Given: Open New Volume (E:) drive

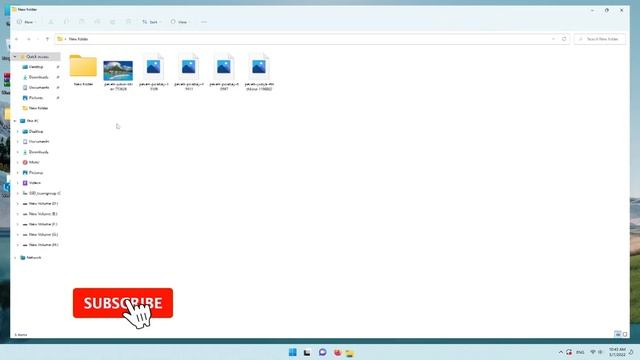Looking at the screenshot, I should pyautogui.click(x=40, y=214).
